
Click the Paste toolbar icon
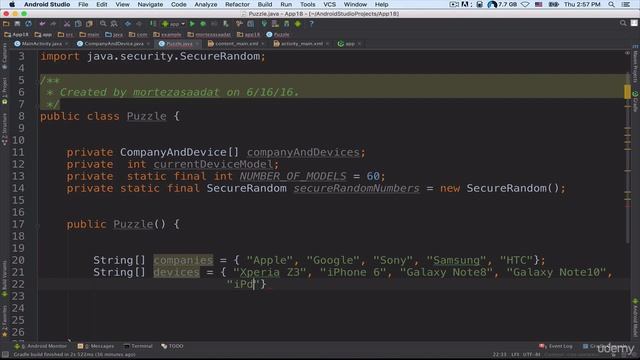pos(89,24)
